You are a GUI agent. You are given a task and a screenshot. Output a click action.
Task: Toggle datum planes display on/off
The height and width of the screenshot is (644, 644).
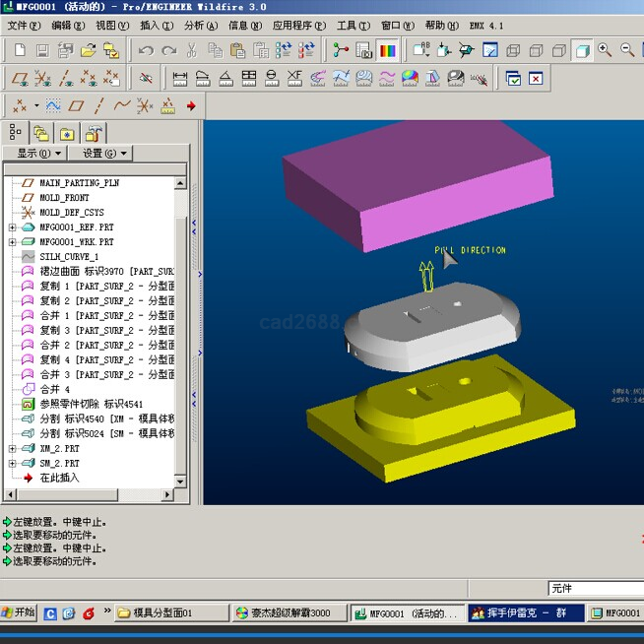coord(18,78)
